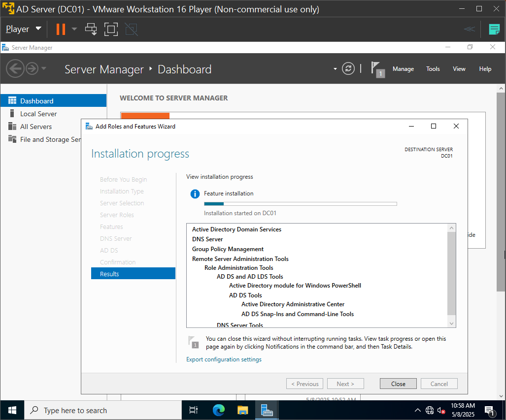The image size is (506, 420).
Task: Select Group Policy Management in results list
Action: [x=228, y=249]
